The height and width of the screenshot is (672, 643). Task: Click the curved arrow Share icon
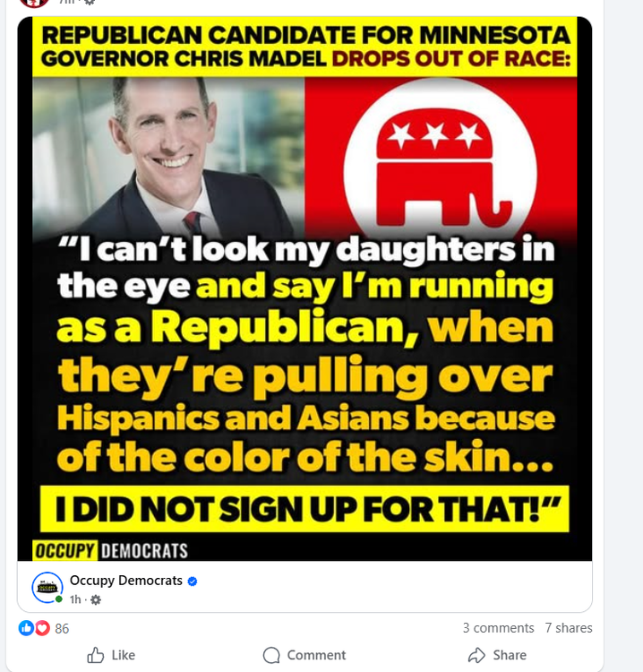click(x=476, y=655)
